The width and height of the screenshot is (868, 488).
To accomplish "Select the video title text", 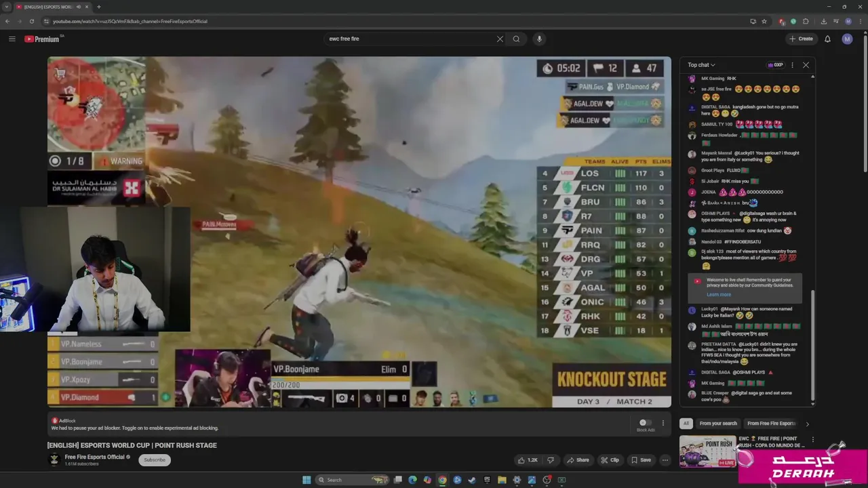I will [132, 445].
